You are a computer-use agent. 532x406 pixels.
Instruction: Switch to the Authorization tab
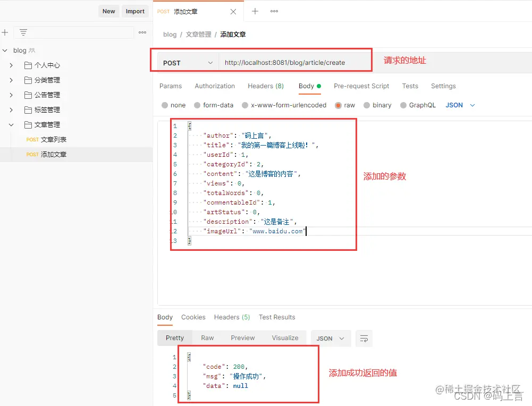click(x=215, y=86)
